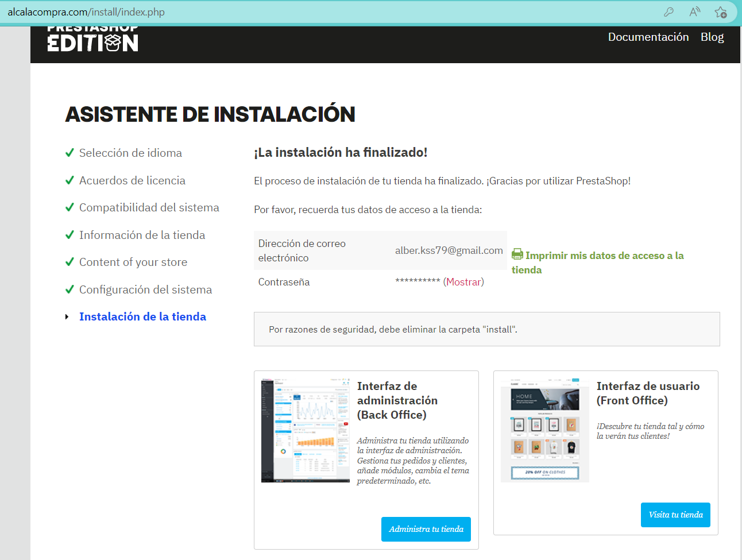This screenshot has height=560, width=742.
Task: Go to Configuración del sistema step
Action: (x=145, y=289)
